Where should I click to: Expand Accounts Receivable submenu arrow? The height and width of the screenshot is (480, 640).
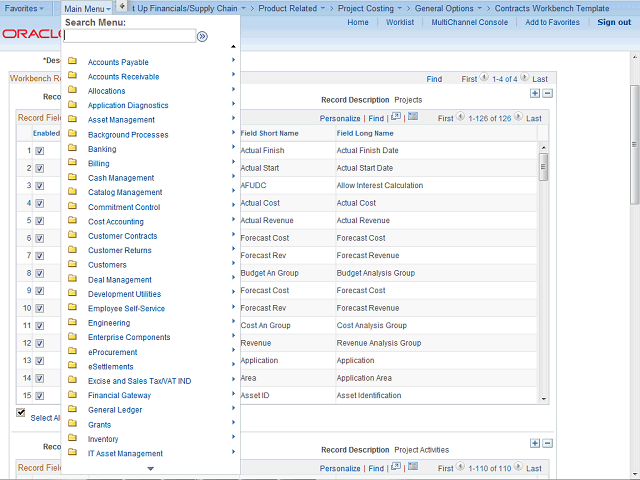point(233,74)
